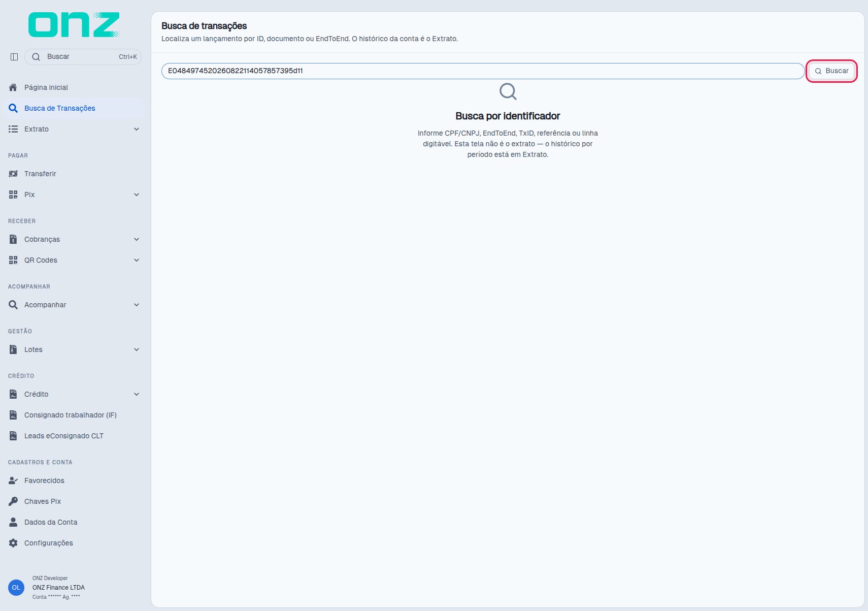Open Consignado trabalhador (IF) menu item
This screenshot has width=868, height=611.
click(74, 415)
